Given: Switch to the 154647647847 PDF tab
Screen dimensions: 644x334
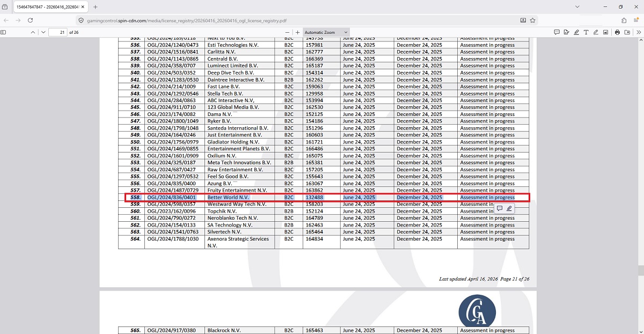Looking at the screenshot, I should click(x=48, y=7).
